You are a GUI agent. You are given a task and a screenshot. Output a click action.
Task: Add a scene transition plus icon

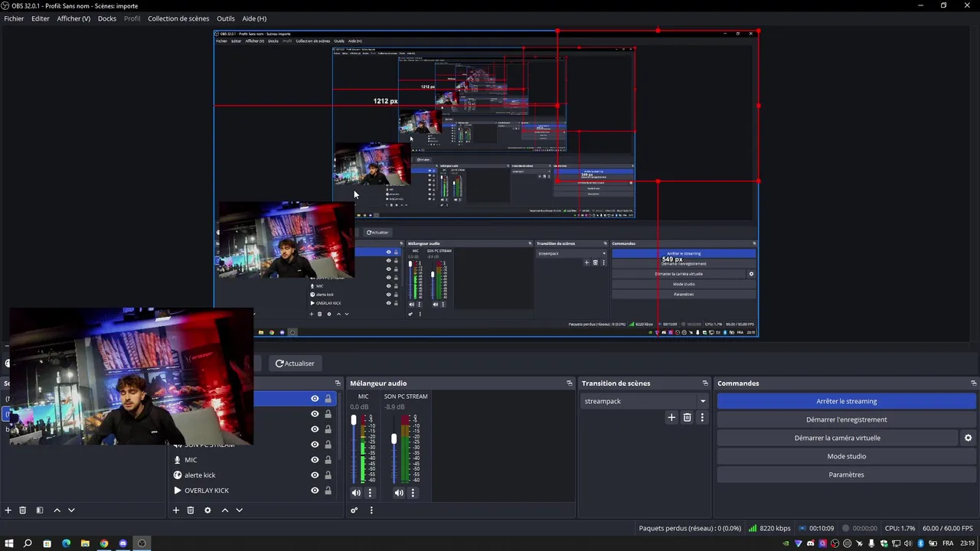pos(671,418)
